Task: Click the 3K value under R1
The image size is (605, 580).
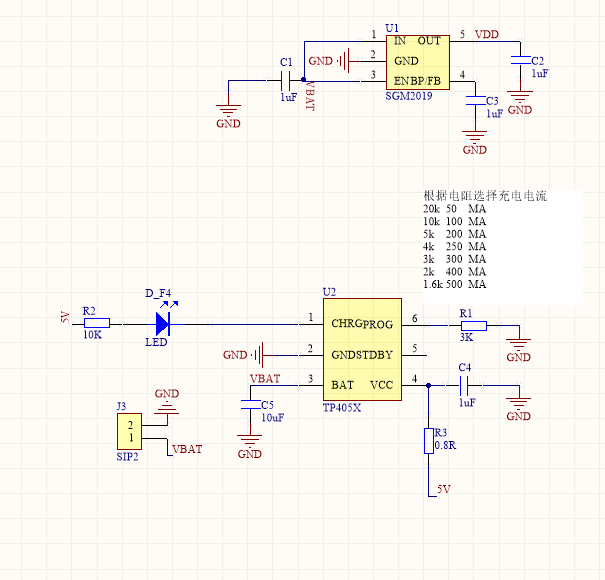Action: (x=466, y=337)
